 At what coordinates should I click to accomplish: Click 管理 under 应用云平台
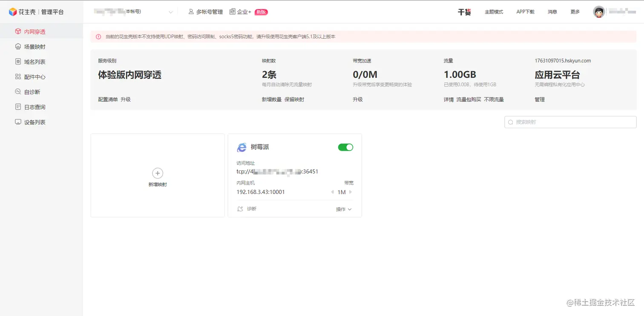(x=540, y=99)
